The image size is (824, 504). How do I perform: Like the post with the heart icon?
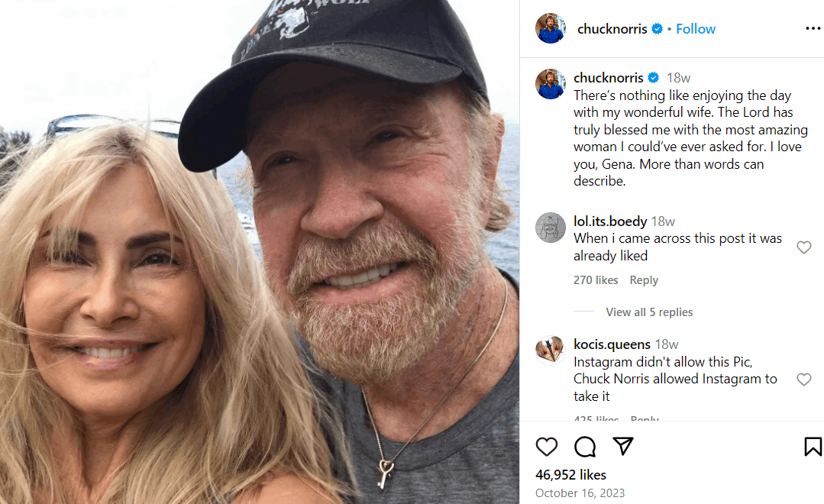tap(546, 447)
